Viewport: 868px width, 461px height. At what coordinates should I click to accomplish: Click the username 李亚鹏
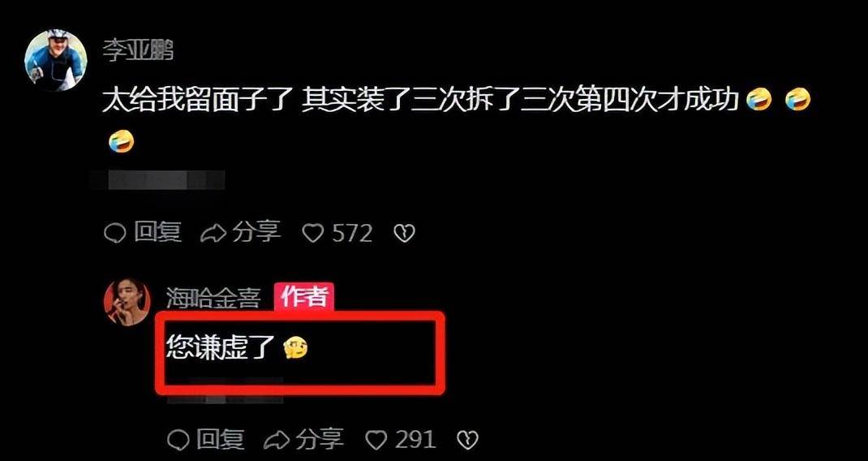[138, 51]
